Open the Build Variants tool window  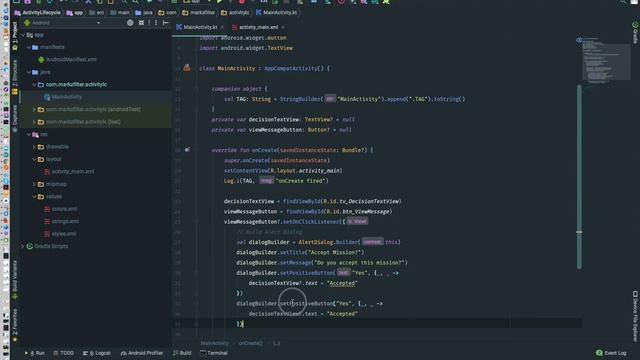coord(15,280)
